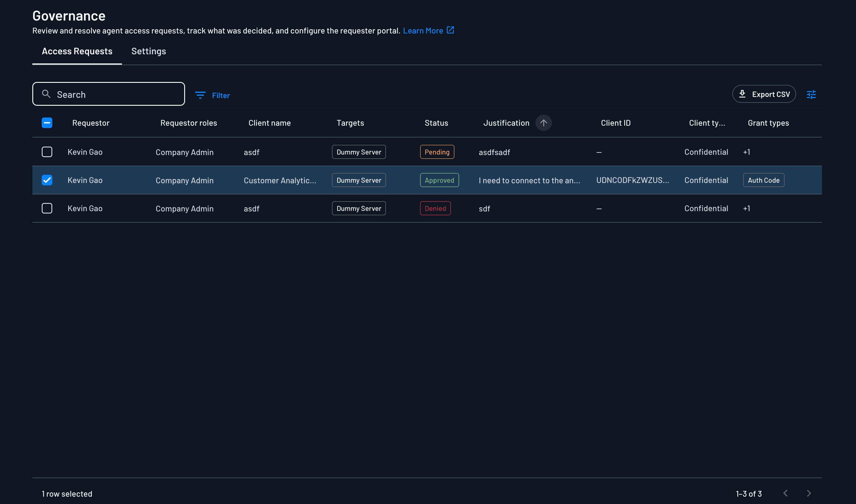Switch to the Settings tab
This screenshot has height=504, width=856.
149,51
